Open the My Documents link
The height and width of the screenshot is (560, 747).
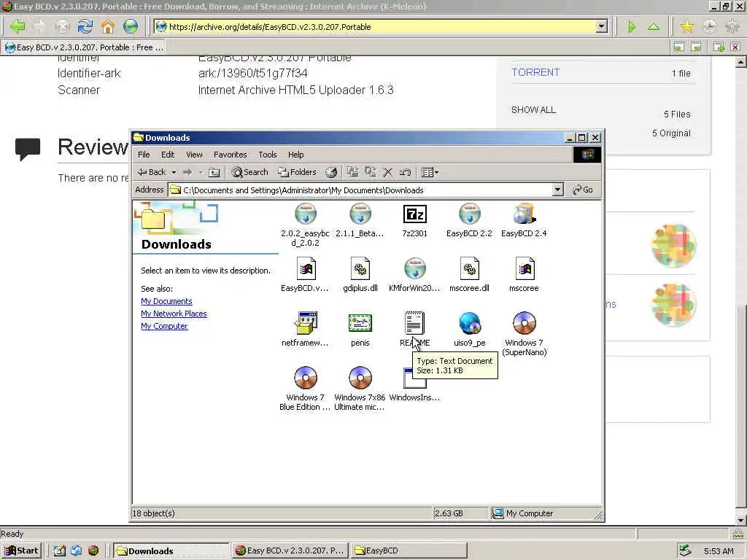pos(167,301)
